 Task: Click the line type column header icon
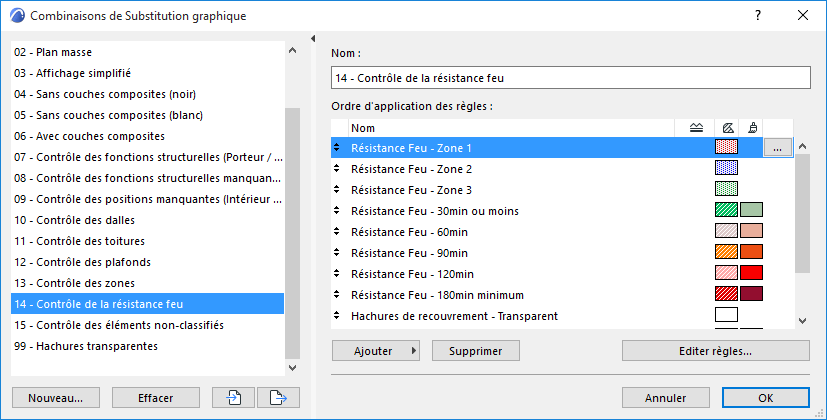pyautogui.click(x=697, y=128)
